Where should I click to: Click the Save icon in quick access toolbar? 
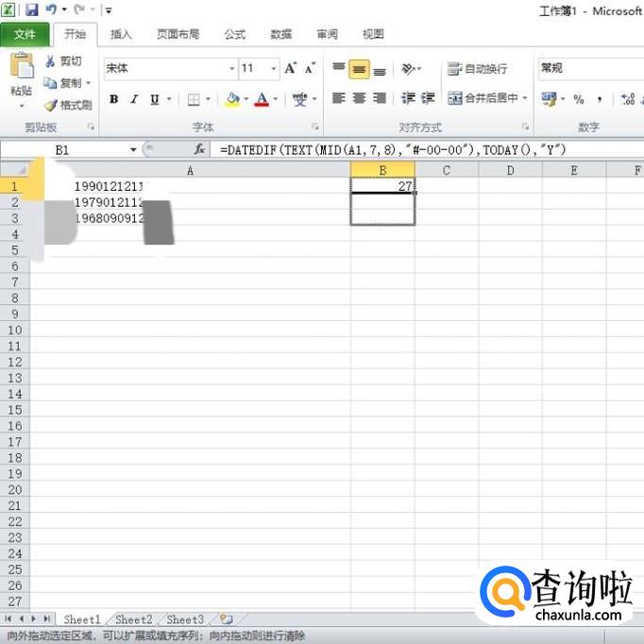tap(31, 9)
